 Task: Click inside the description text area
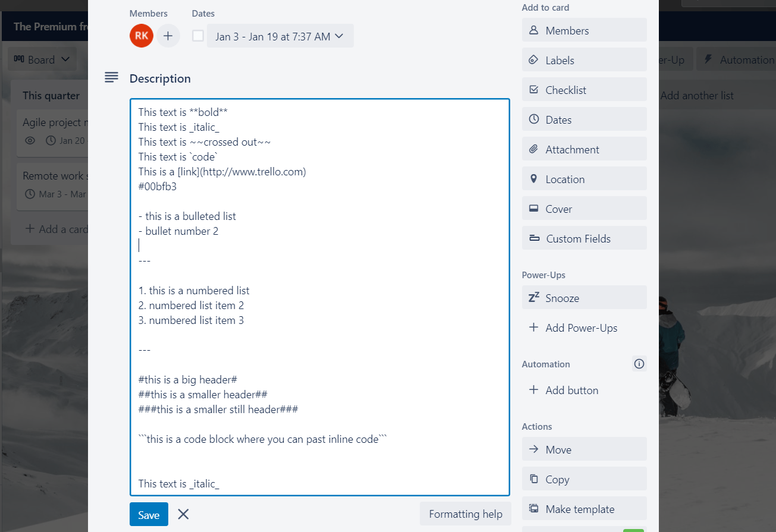[x=320, y=297]
